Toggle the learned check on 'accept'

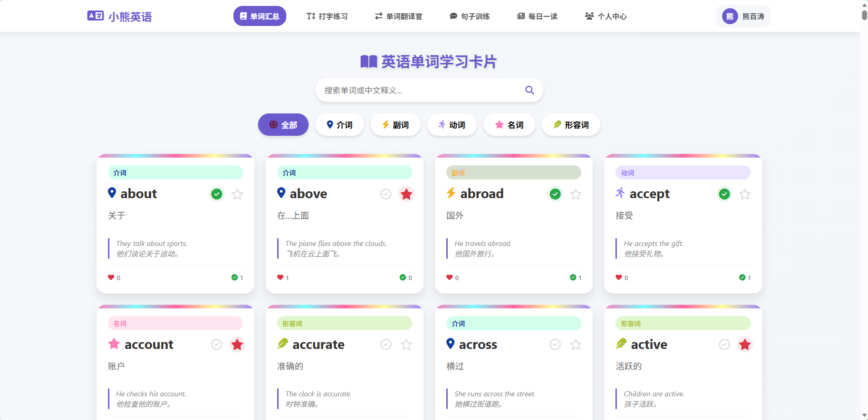(x=724, y=195)
